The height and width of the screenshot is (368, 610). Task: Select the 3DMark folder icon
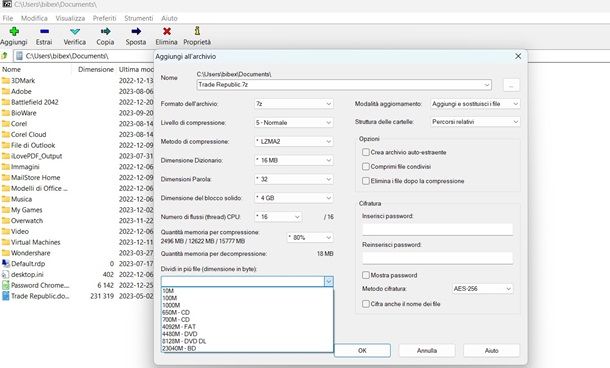coord(5,81)
